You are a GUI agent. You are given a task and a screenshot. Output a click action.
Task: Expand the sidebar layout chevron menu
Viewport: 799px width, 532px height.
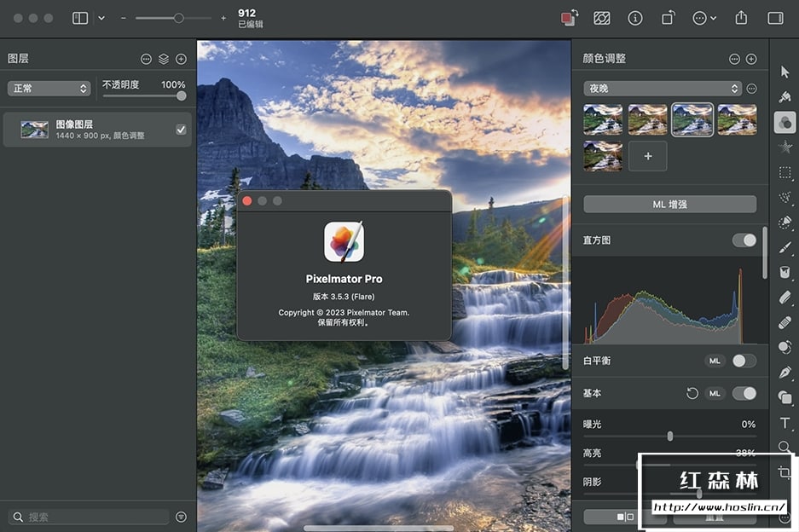[101, 18]
